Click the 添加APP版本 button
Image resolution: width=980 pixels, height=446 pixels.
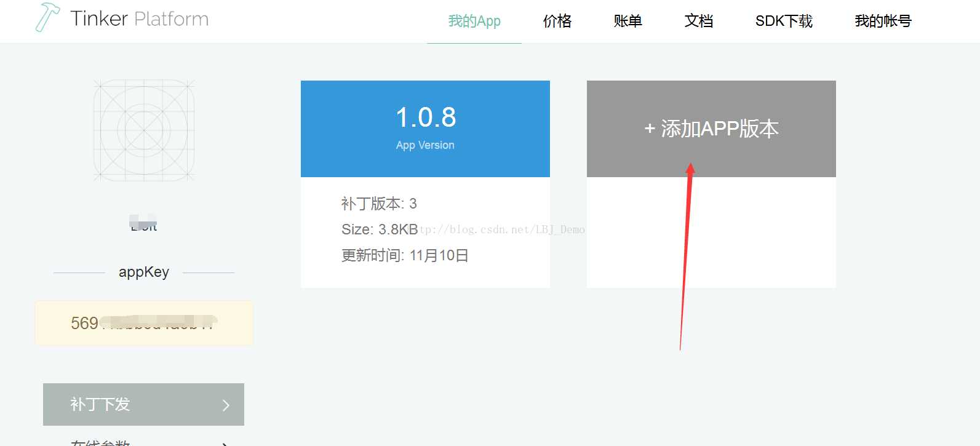click(x=711, y=129)
